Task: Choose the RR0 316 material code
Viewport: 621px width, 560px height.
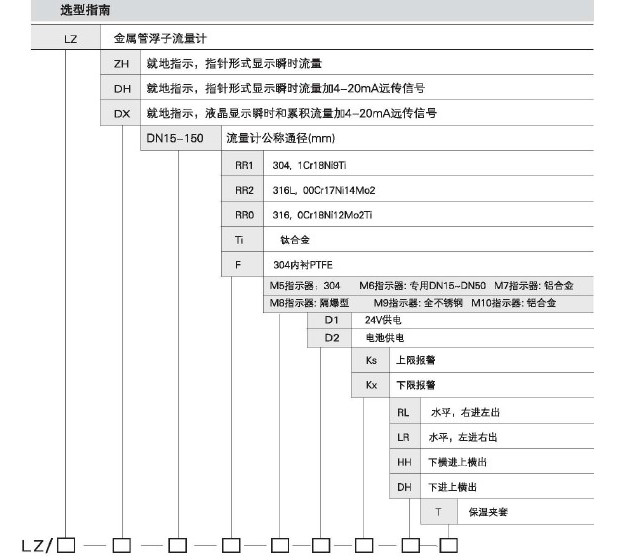Action: 244,215
